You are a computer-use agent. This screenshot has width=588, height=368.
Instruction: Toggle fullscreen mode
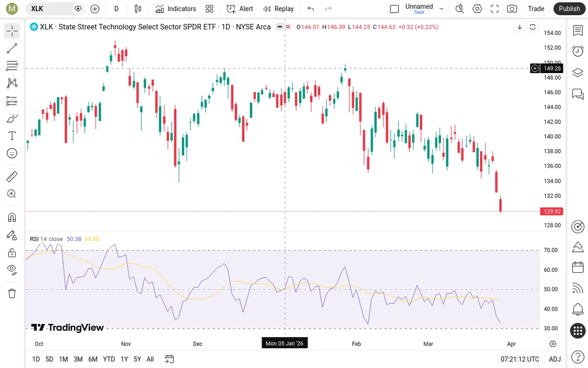[x=495, y=8]
